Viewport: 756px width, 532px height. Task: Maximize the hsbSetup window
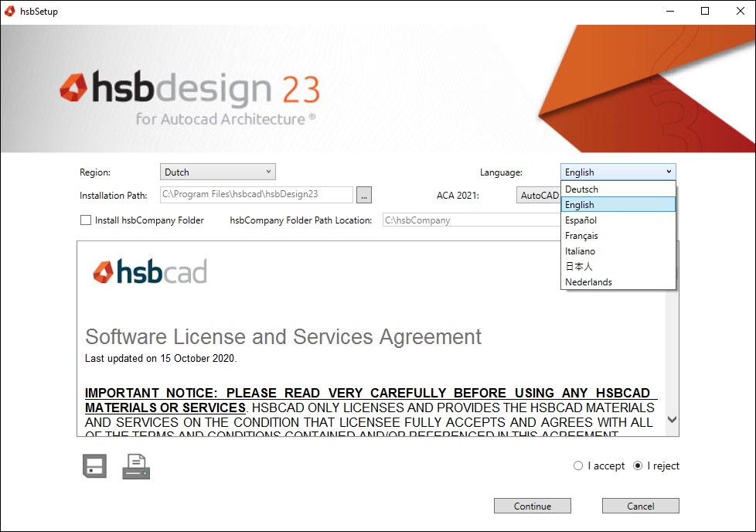[x=705, y=11]
